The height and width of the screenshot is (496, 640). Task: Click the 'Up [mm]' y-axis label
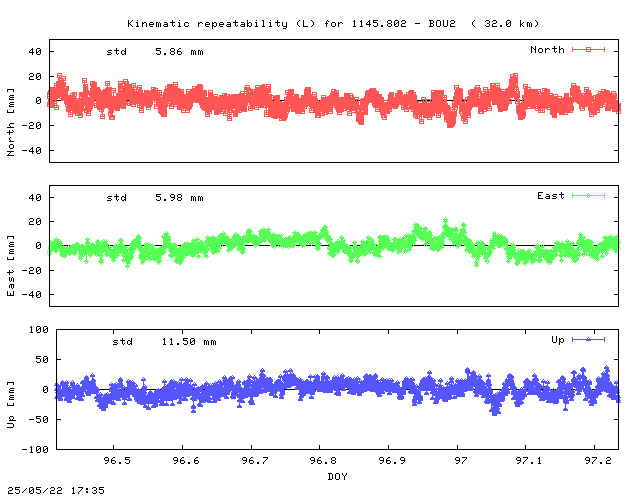(11, 405)
